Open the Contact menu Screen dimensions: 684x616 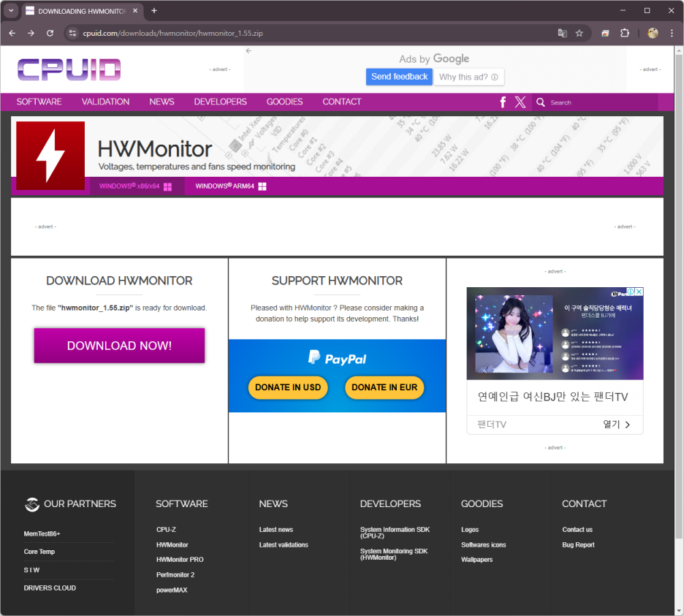point(341,102)
